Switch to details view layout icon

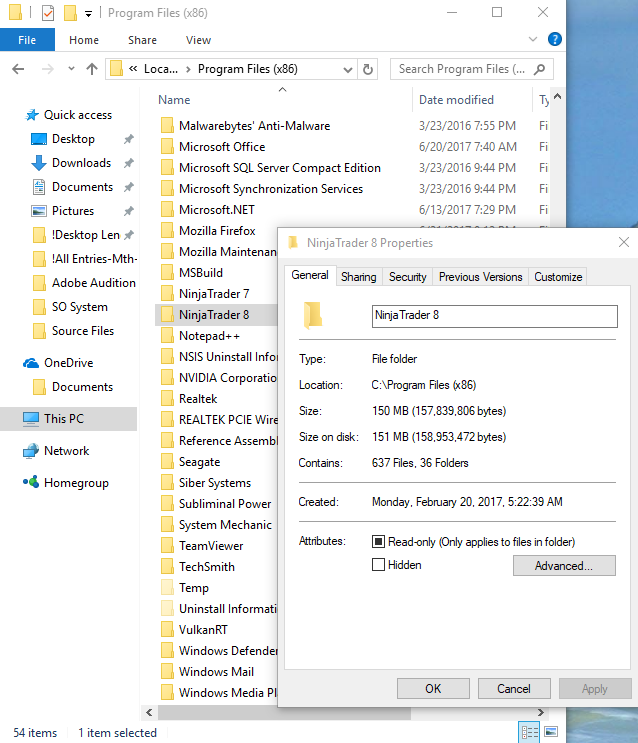[x=529, y=733]
